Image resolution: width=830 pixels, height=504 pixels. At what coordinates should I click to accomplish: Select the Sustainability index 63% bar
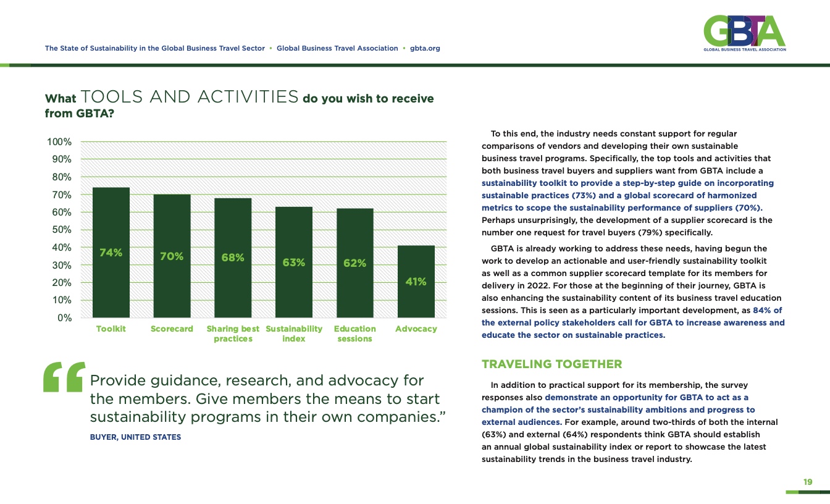pos(293,262)
